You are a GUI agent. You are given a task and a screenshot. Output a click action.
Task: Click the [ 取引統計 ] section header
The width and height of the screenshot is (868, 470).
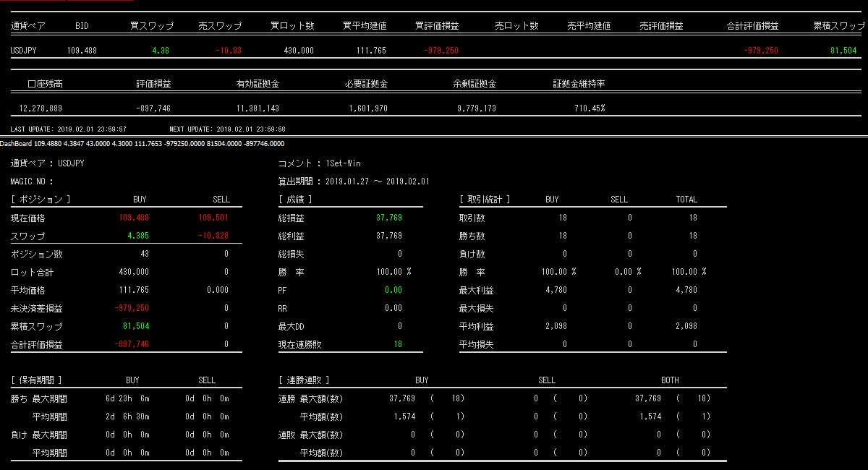coord(485,200)
